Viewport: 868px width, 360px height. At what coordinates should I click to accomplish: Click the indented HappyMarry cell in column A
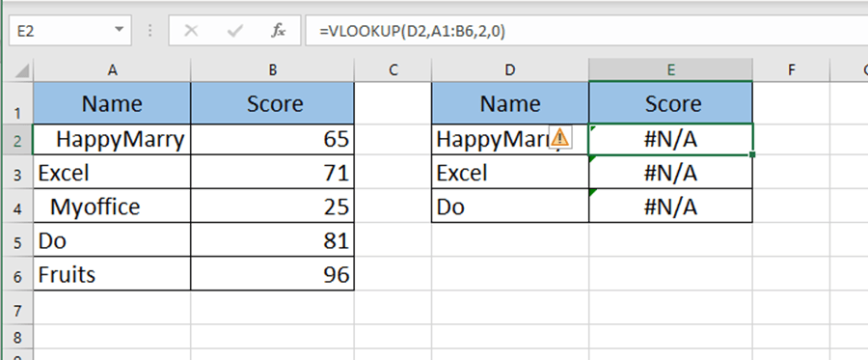113,140
